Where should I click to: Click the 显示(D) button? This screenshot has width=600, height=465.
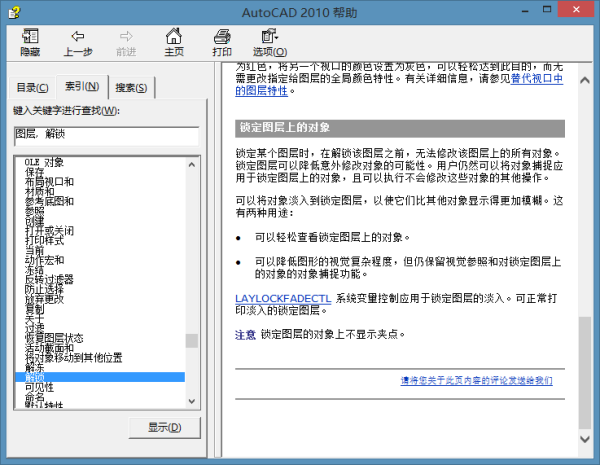coord(165,427)
